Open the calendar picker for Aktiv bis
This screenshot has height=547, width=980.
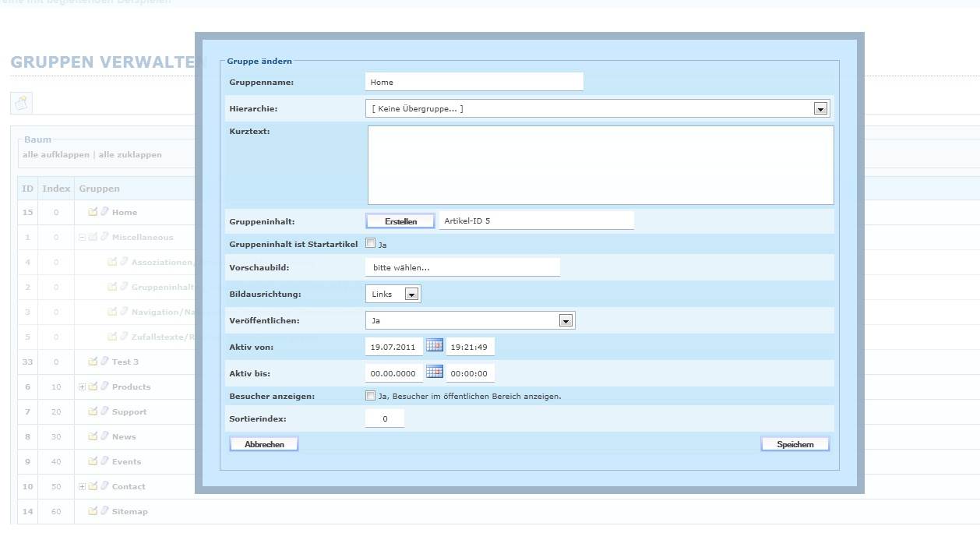coord(434,372)
